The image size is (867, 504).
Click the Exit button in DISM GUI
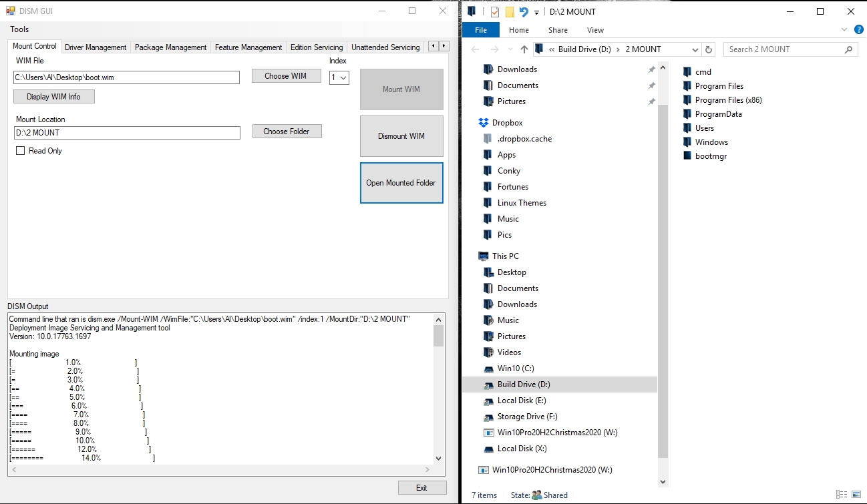pyautogui.click(x=422, y=488)
